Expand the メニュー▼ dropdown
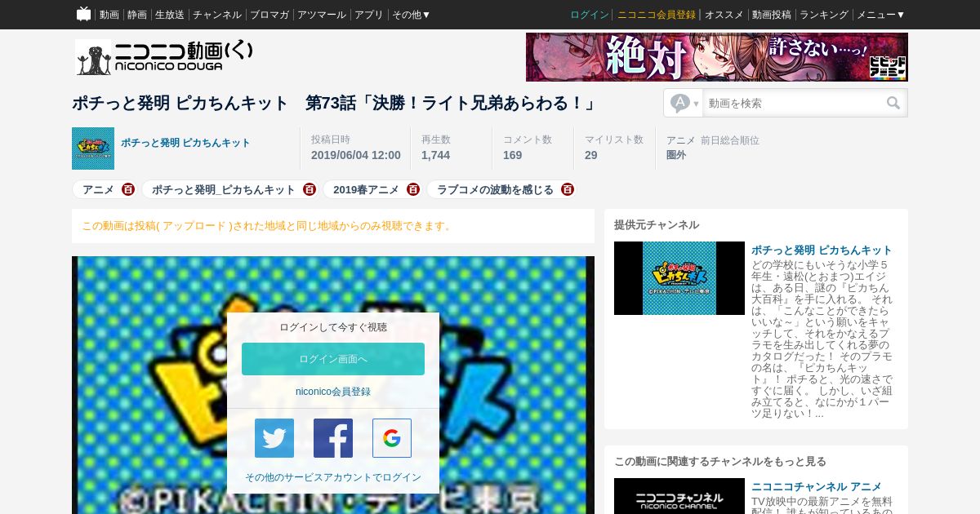Image resolution: width=980 pixels, height=514 pixels. [x=881, y=15]
